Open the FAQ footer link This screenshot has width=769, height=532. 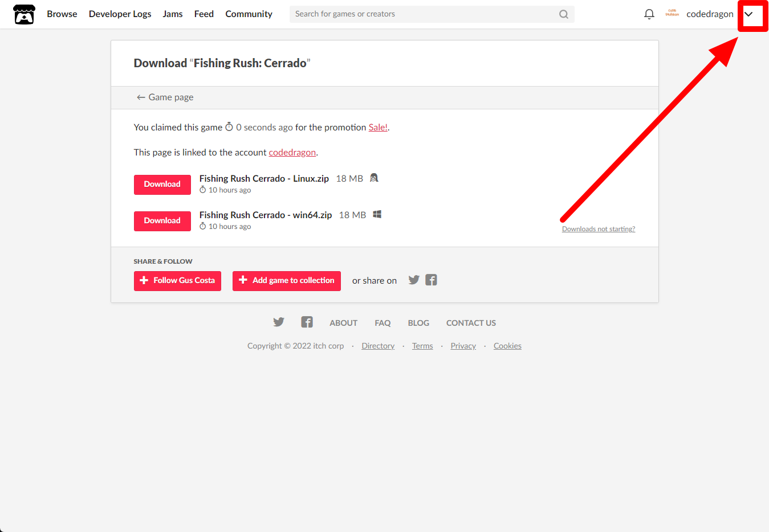click(383, 323)
